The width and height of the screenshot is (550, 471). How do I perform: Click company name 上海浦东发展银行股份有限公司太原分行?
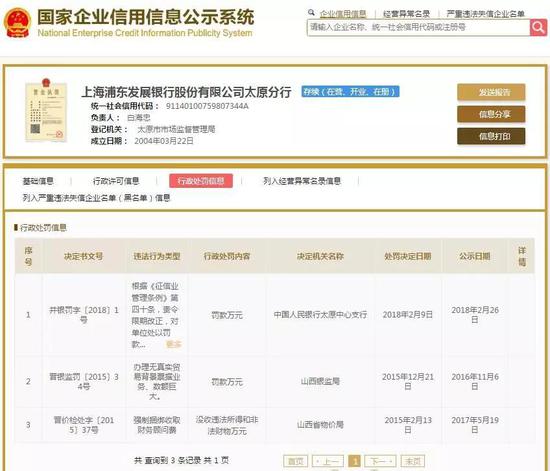coord(186,92)
